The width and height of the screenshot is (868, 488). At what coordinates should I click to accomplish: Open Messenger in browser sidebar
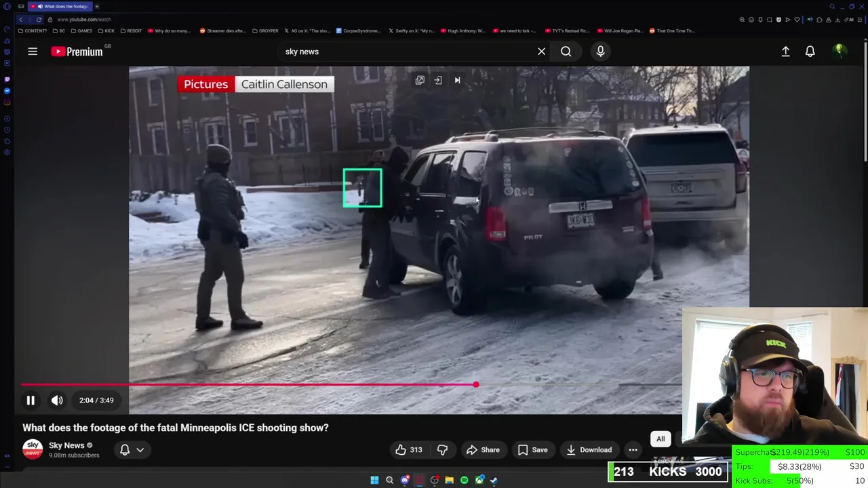[7, 91]
